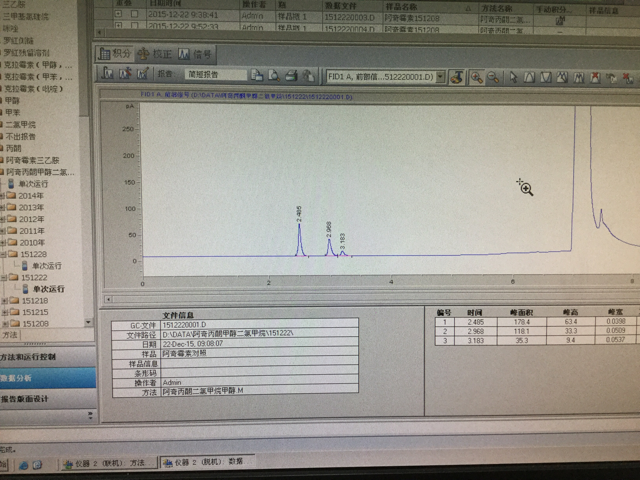
Task: Switch to the 积分 integration tab
Action: [x=115, y=53]
